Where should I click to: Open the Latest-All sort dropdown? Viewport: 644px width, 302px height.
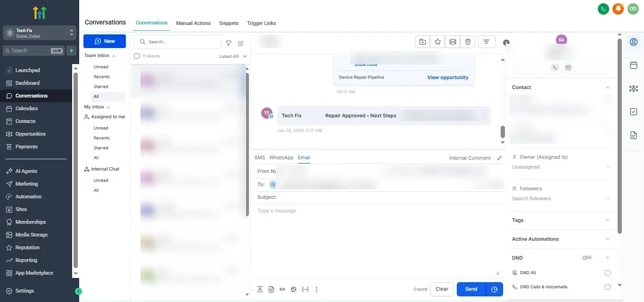(x=233, y=57)
